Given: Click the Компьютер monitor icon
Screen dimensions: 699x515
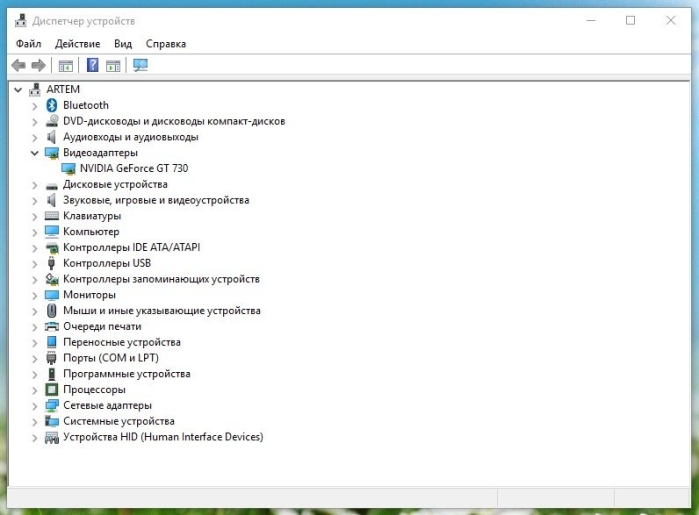Looking at the screenshot, I should 52,231.
